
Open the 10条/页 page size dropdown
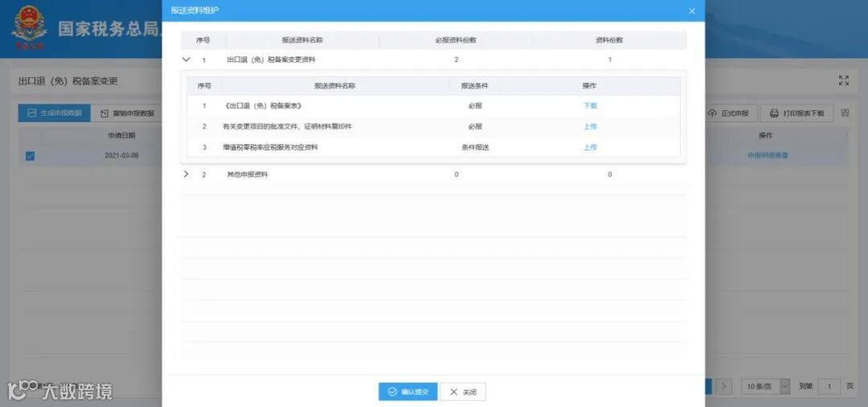765,386
